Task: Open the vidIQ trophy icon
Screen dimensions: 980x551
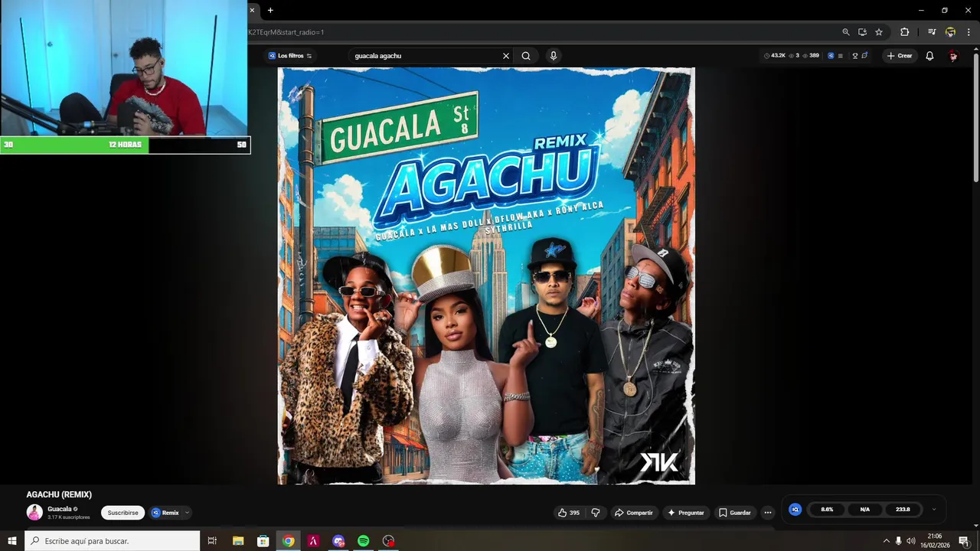Action: coord(855,56)
